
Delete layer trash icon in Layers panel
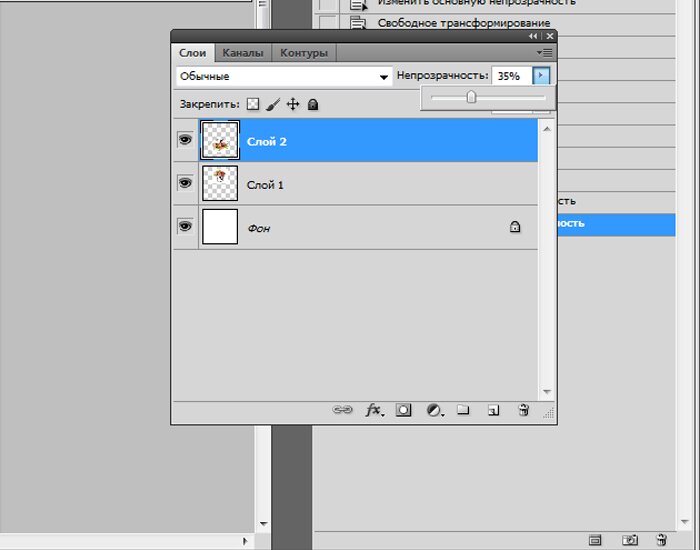(x=524, y=409)
